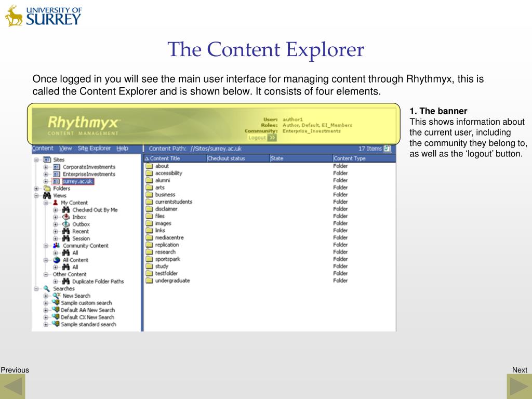532x399 pixels.
Task: Select the surrey.ac.uk tree item
Action: pyautogui.click(x=77, y=181)
